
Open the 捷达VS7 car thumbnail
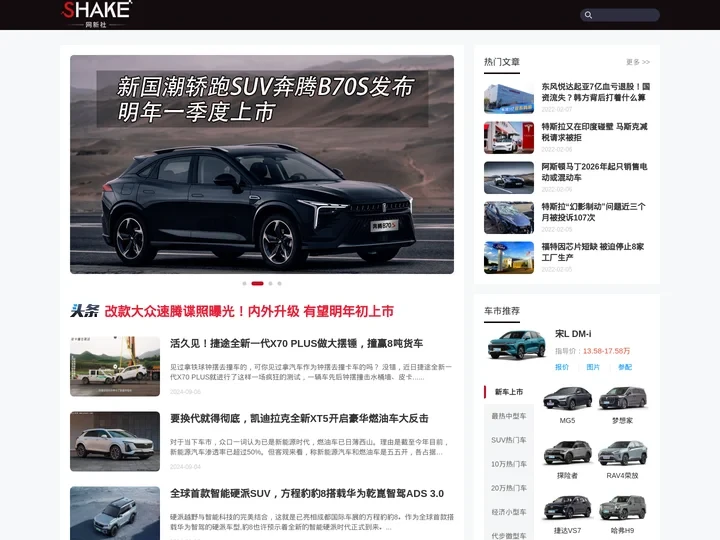point(568,508)
